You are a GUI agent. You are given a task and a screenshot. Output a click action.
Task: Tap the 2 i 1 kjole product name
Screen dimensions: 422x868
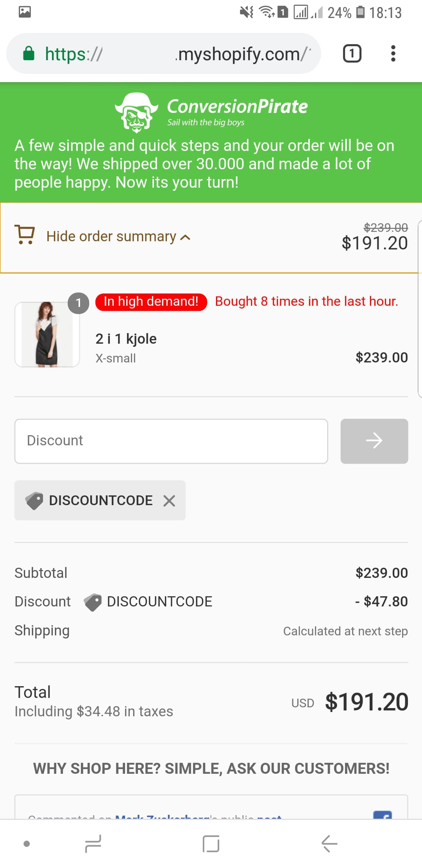pyautogui.click(x=126, y=339)
